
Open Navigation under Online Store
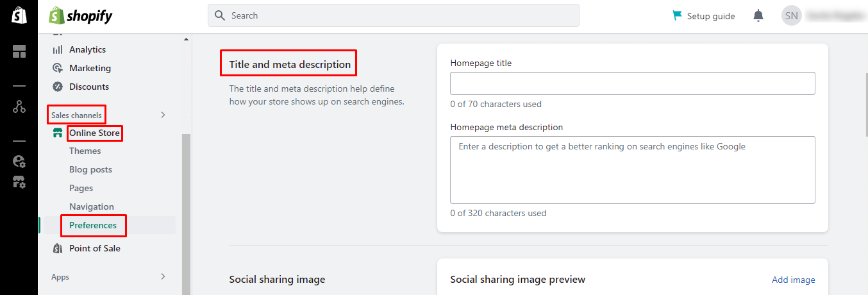coord(92,206)
